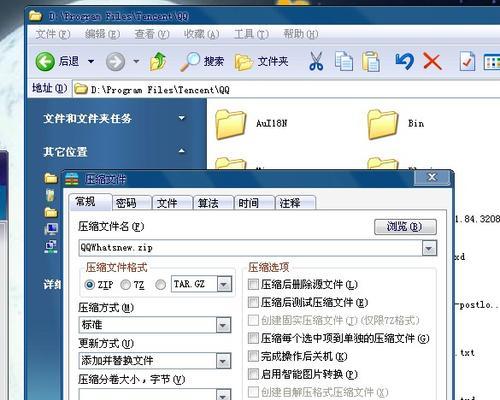Click the Copy icon in the toolbar
Screen dimensions: 500x400
click(x=344, y=61)
